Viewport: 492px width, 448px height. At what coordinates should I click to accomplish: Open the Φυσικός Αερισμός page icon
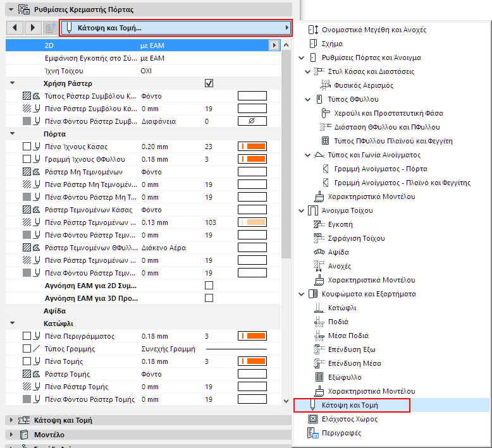[325, 85]
